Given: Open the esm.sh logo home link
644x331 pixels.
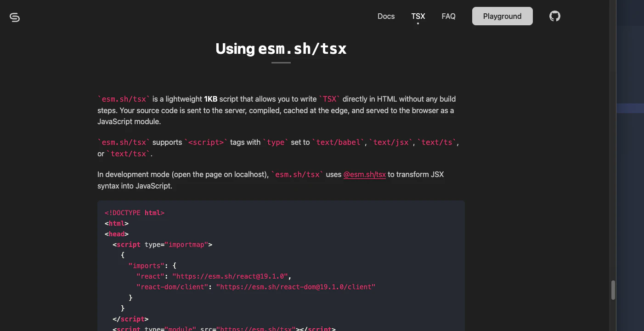Looking at the screenshot, I should (15, 17).
